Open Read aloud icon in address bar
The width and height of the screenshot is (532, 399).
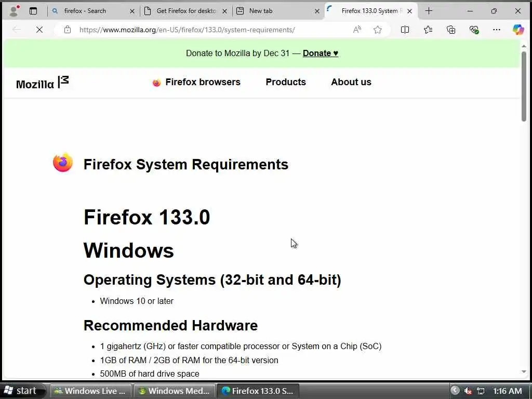pos(357,30)
